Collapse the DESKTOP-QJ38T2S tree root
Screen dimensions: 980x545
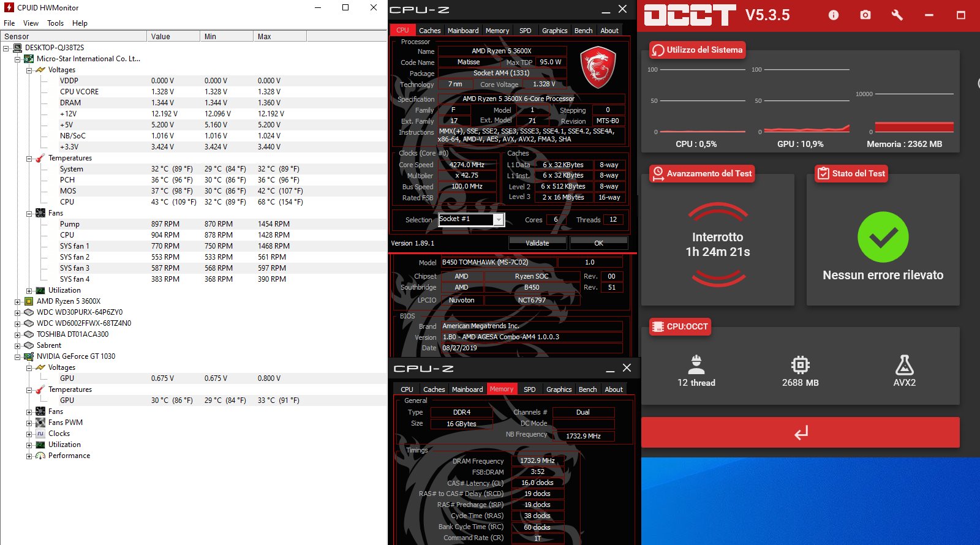pos(6,48)
